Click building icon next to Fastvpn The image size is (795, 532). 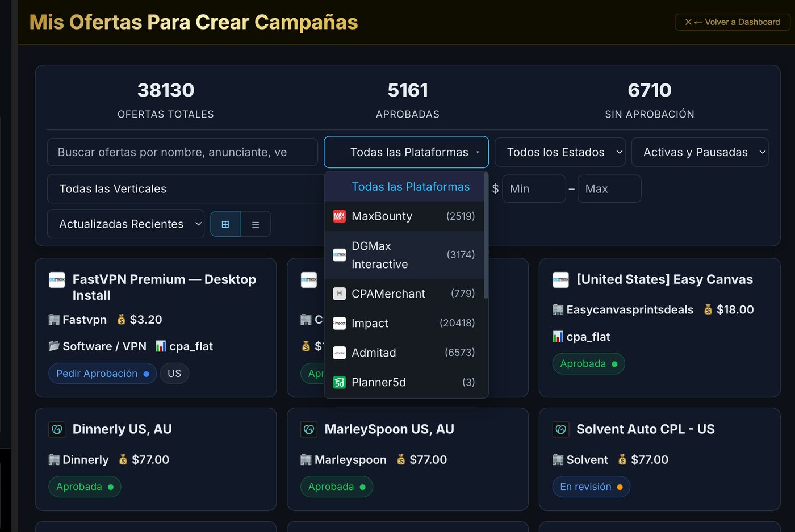(54, 320)
